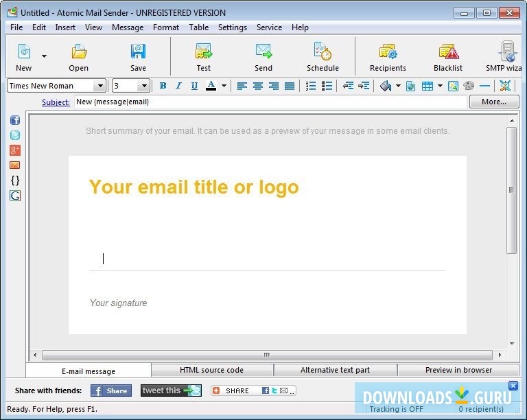Image resolution: width=527 pixels, height=420 pixels.
Task: Open the Message menu
Action: 128,27
